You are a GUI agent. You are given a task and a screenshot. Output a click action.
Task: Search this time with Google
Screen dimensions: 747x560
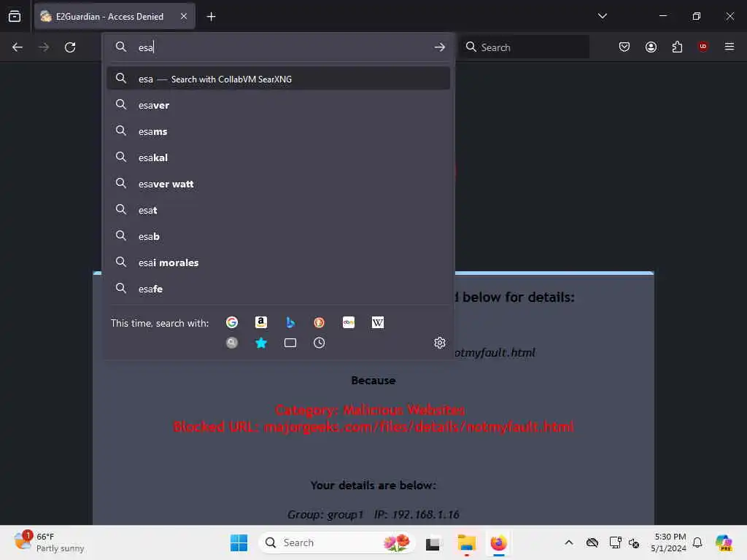coord(232,322)
